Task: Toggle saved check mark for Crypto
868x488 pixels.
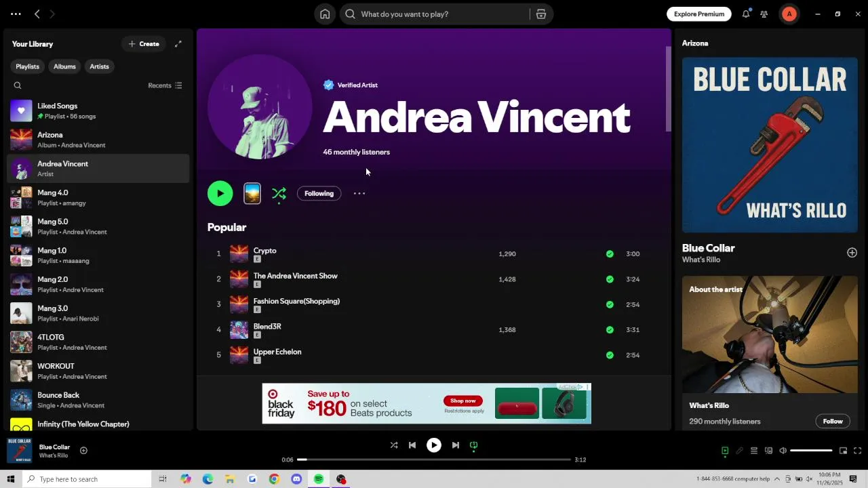Action: [x=610, y=253]
